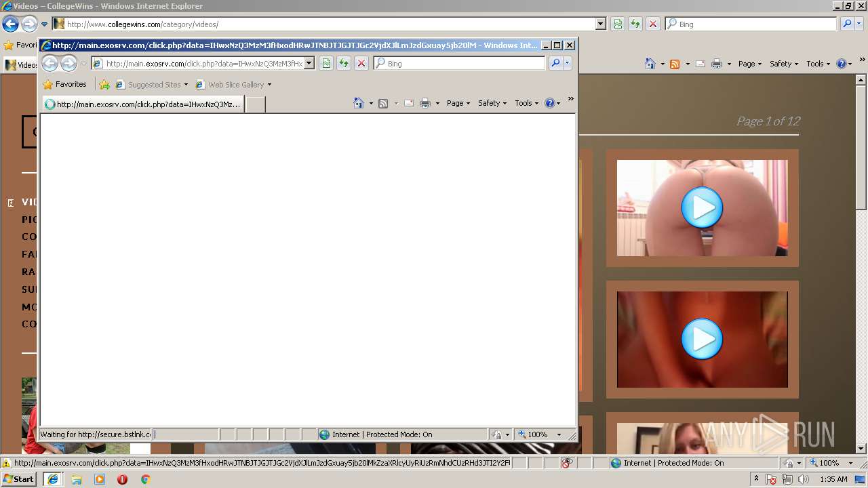Open Tools menu in popup window
Screen dimensions: 868x488
tap(526, 103)
